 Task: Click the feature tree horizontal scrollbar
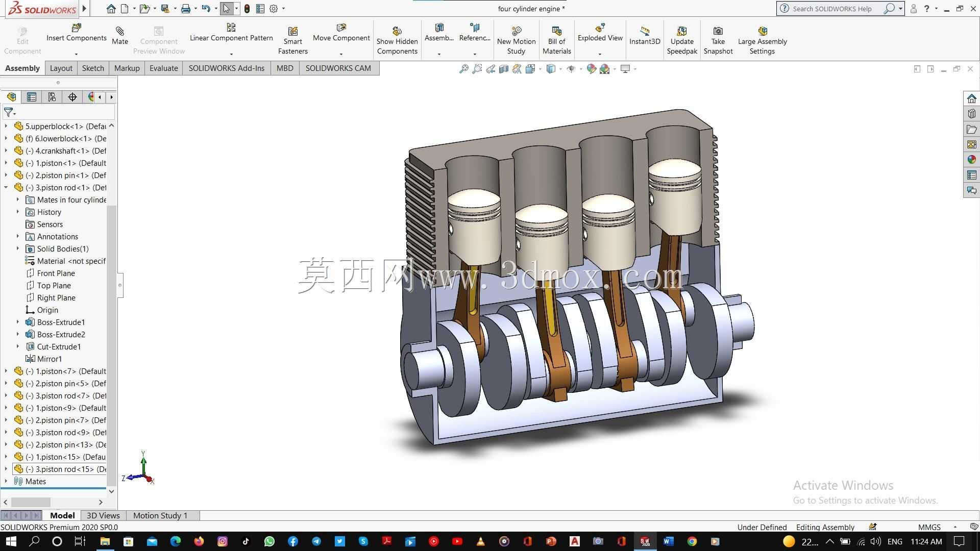(31, 502)
